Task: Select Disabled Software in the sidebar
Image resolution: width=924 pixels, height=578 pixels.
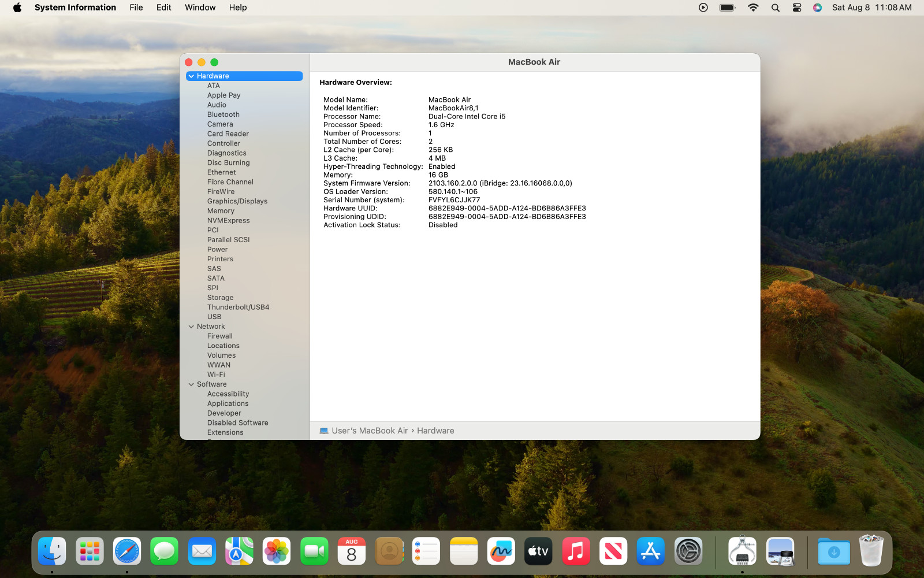Action: tap(238, 423)
